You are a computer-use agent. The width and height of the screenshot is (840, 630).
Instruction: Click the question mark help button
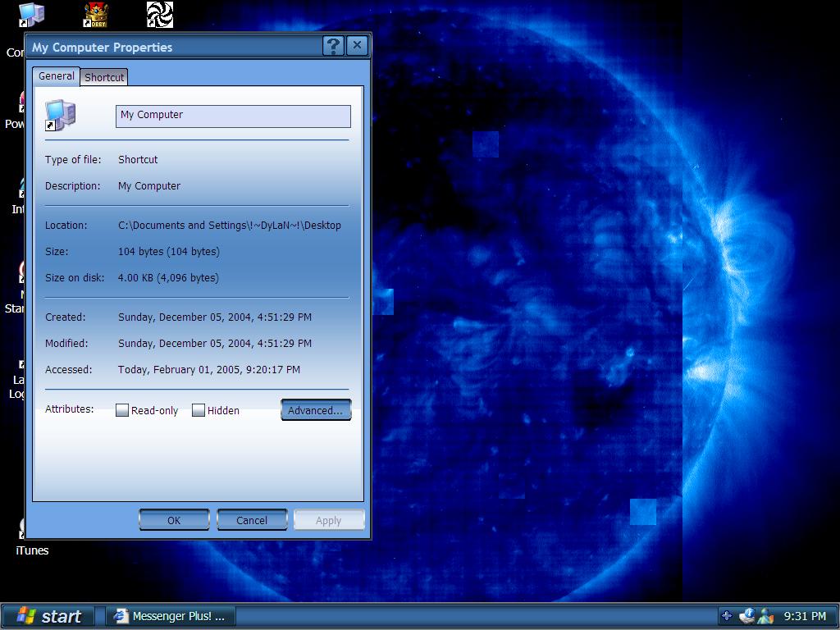[332, 46]
